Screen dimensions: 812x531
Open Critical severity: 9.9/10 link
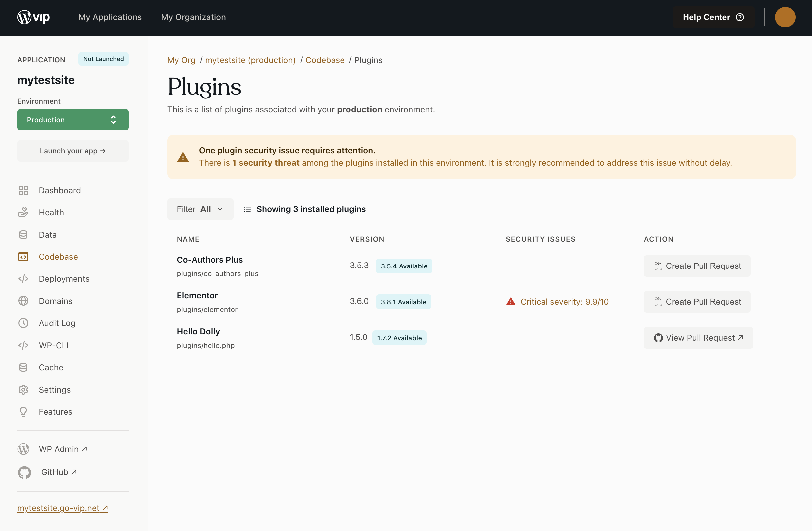pyautogui.click(x=565, y=302)
